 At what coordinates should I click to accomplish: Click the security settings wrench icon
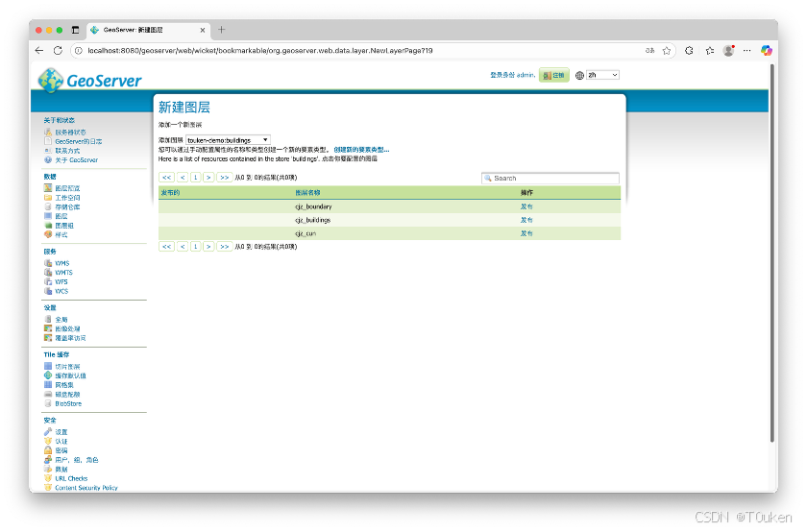[x=48, y=432]
